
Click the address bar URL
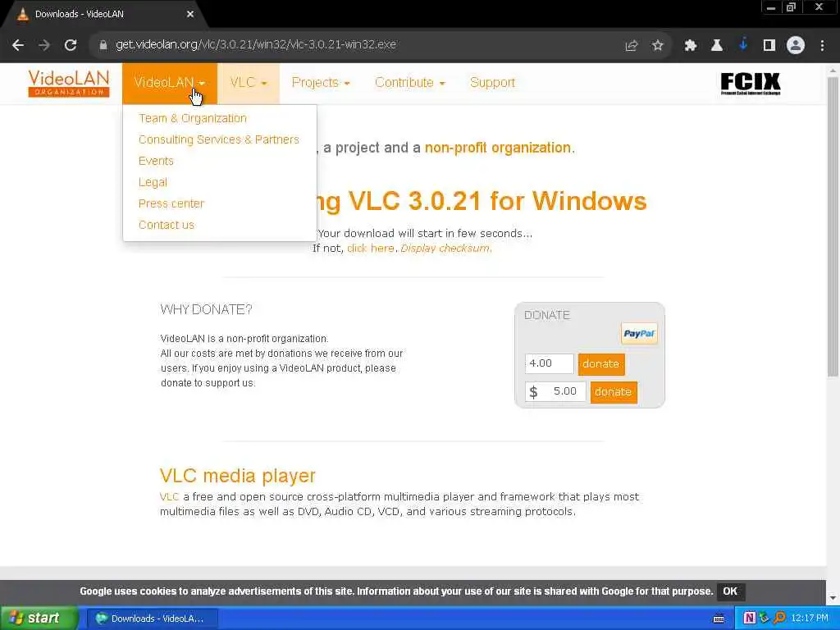tap(256, 45)
